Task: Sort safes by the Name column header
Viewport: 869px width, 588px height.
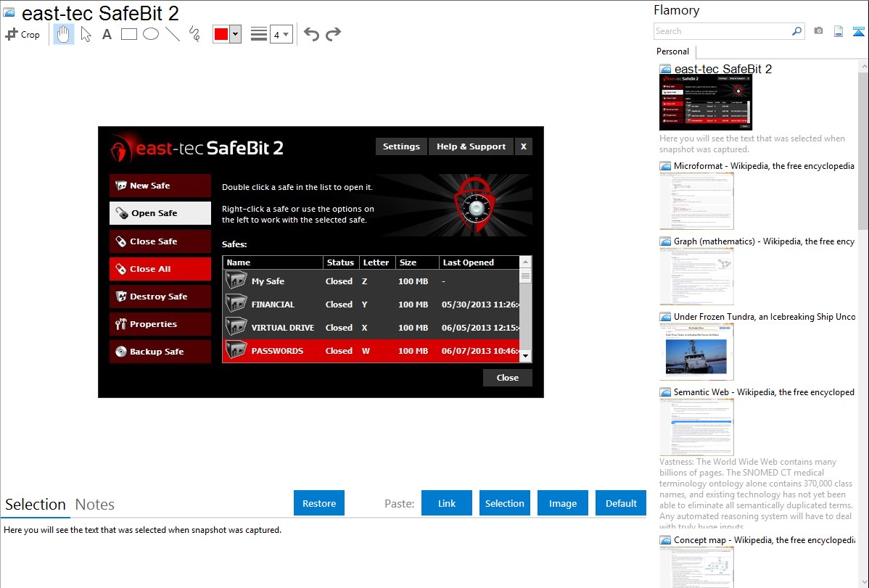Action: (273, 262)
